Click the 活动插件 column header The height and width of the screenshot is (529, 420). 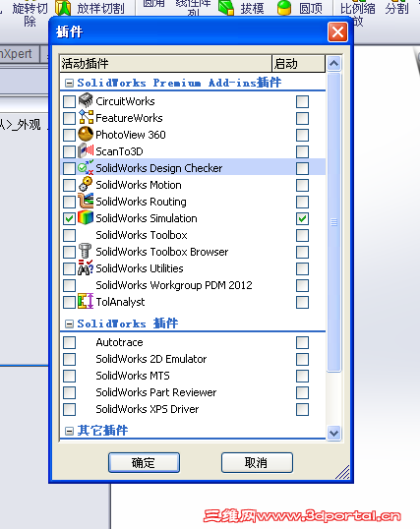click(166, 64)
